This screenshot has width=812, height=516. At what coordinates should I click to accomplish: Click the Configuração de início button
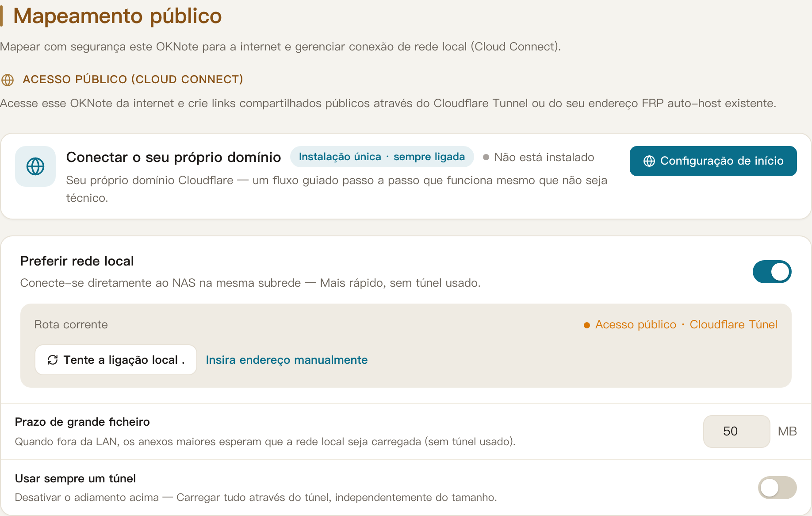point(713,161)
